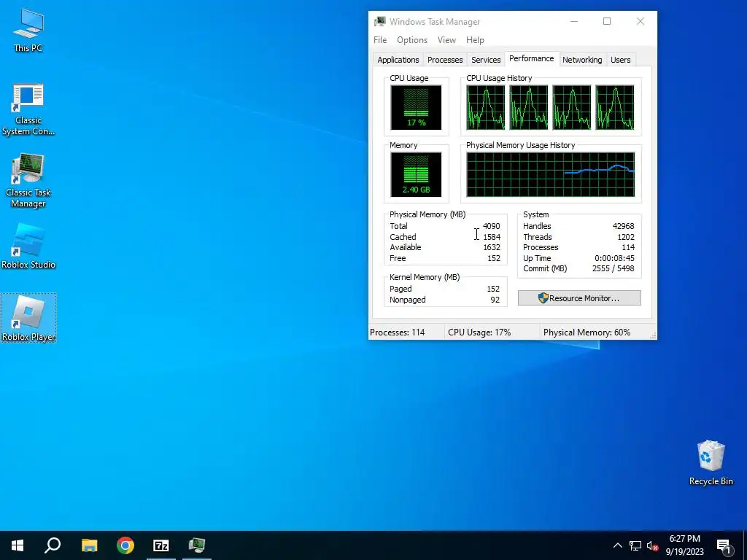
Task: Click the first CPU Usage History graph
Action: pos(485,108)
